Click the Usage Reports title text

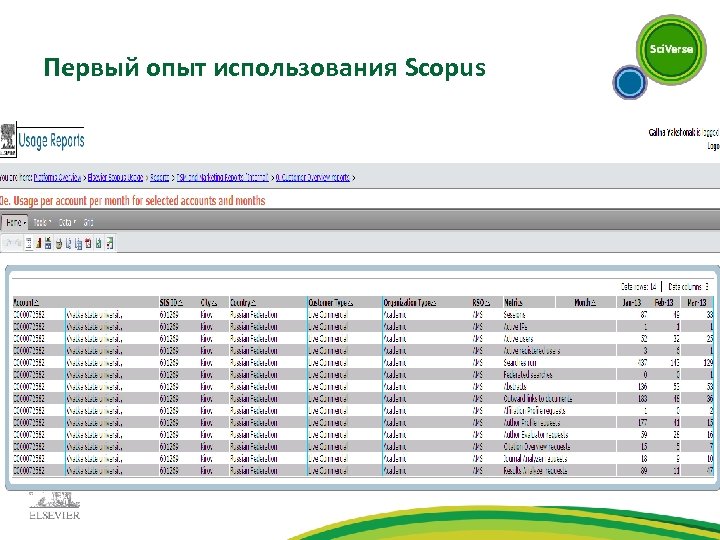(x=51, y=140)
